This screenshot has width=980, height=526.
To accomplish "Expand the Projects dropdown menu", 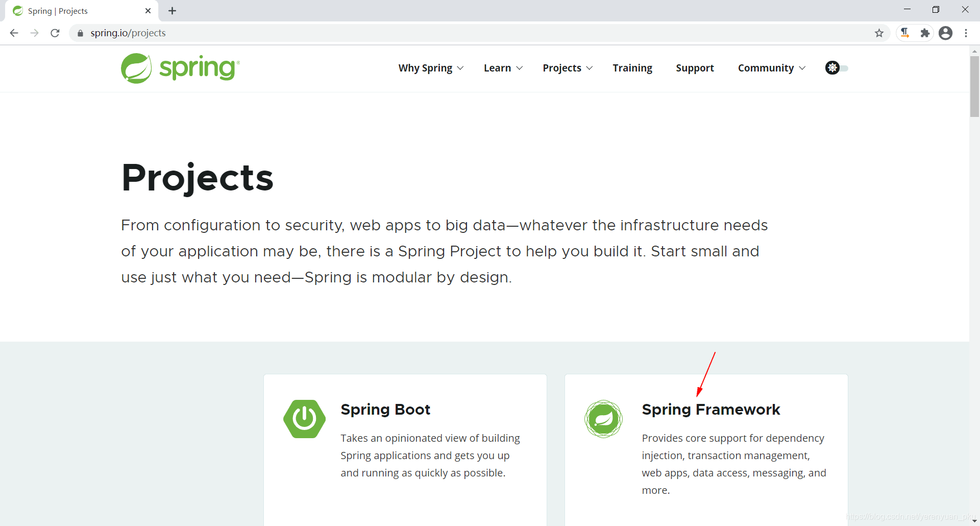I will [x=568, y=68].
